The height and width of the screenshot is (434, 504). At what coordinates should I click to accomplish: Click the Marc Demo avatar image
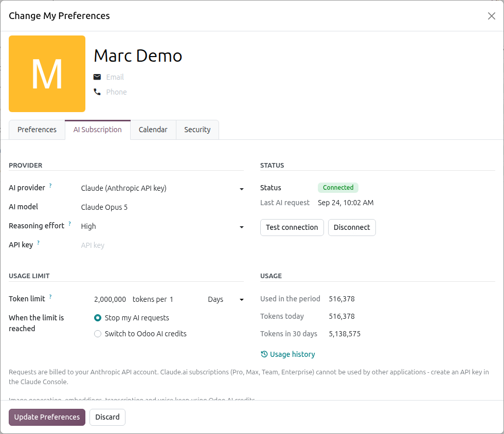click(47, 74)
